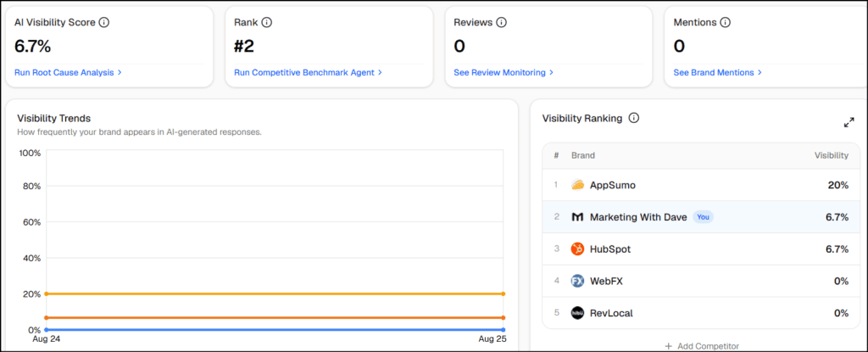
Task: Click the Mentions info icon
Action: coord(726,23)
